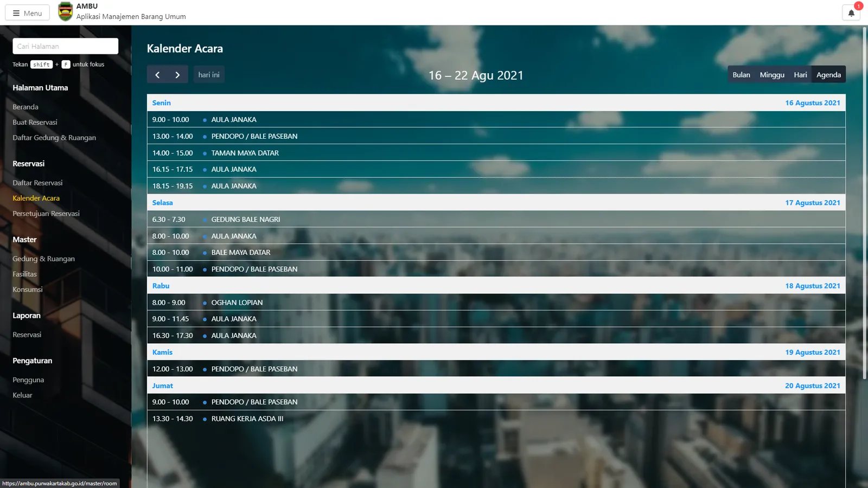Screen dimensions: 868x488
Task: Select the Agenda calendar view
Action: 828,75
